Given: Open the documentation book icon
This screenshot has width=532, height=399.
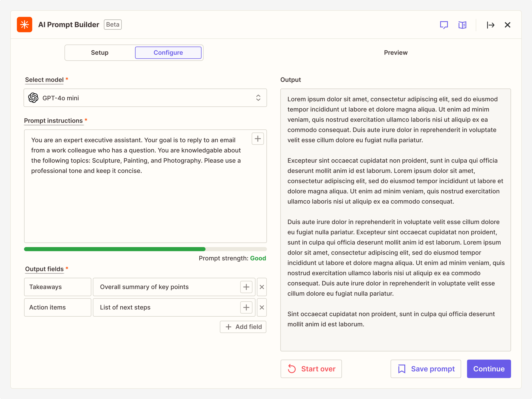Looking at the screenshot, I should 462,25.
